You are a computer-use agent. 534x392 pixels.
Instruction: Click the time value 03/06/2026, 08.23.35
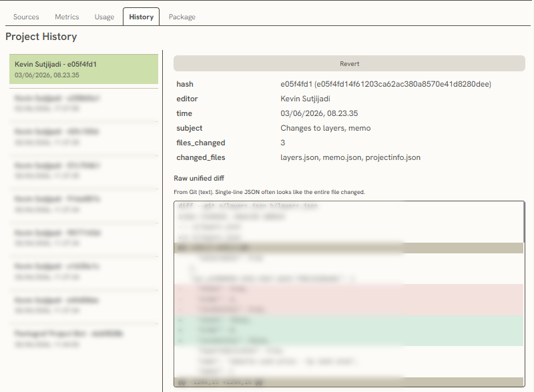319,113
